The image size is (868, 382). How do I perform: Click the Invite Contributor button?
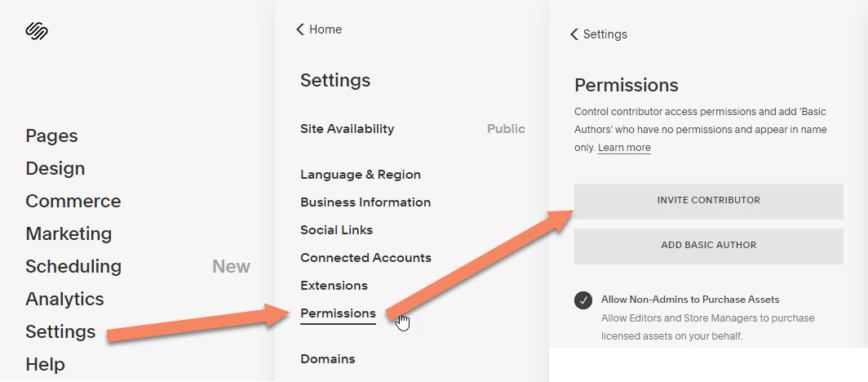(x=708, y=201)
